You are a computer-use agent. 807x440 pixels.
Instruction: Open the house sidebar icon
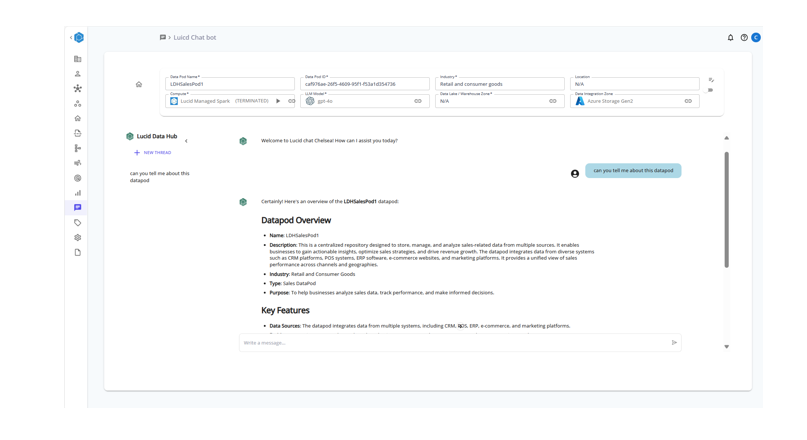point(78,118)
